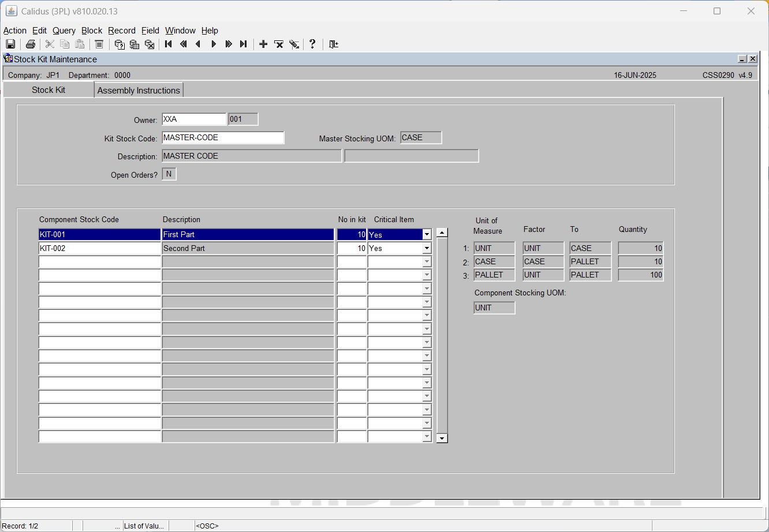Open Help via the question mark icon

(312, 44)
